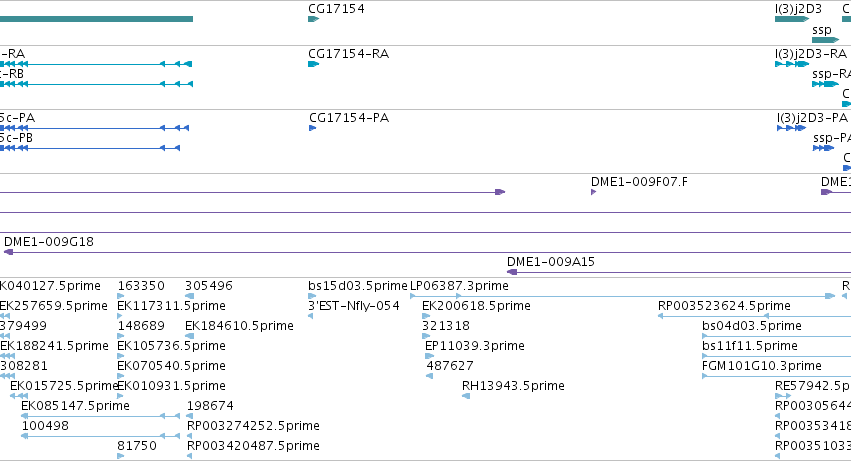
Task: Click the LP06387.3prime EST label
Action: [459, 286]
